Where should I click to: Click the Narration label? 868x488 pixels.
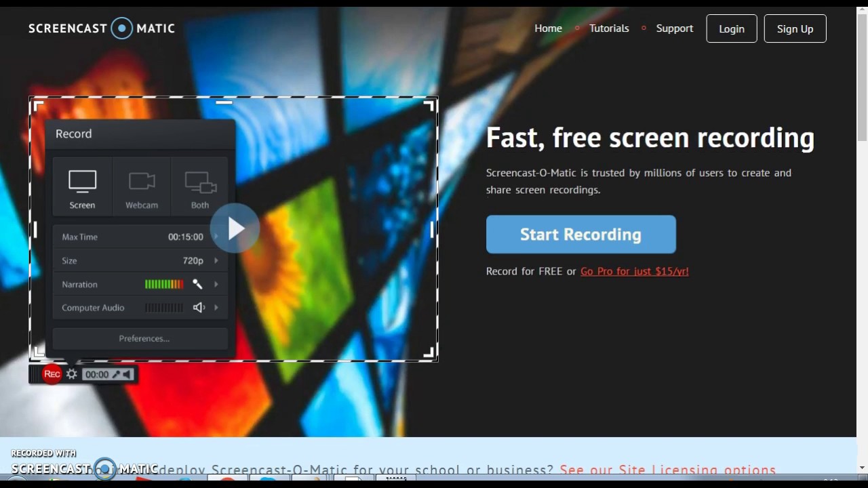pyautogui.click(x=80, y=284)
